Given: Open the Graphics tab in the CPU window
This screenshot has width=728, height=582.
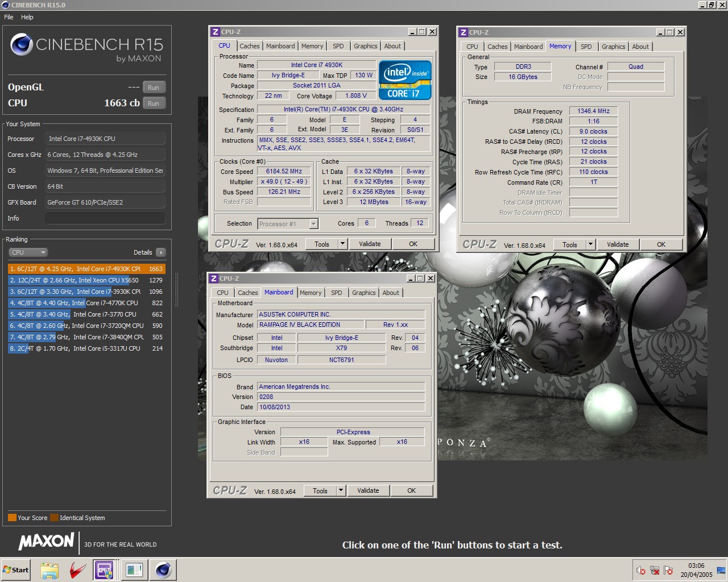Looking at the screenshot, I should point(365,46).
